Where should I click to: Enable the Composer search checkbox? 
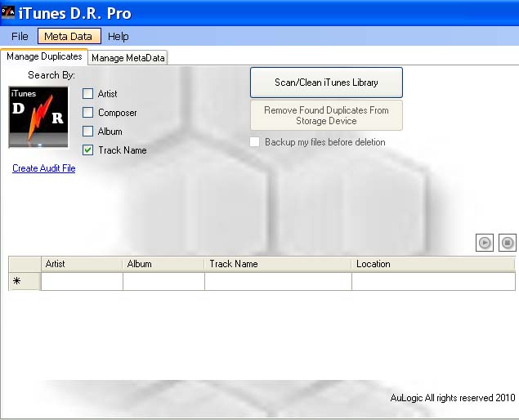(87, 113)
